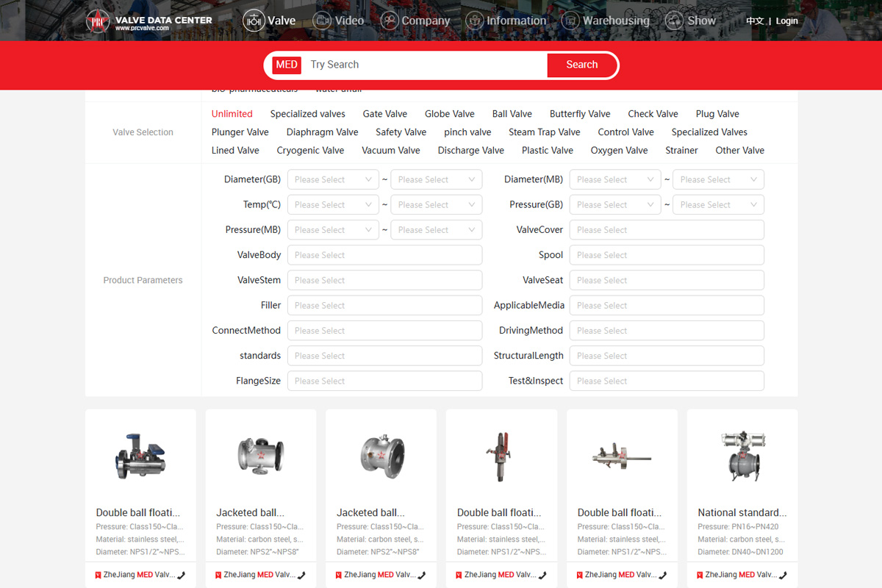The width and height of the screenshot is (882, 588).
Task: Click the Show nav icon
Action: pos(674,21)
